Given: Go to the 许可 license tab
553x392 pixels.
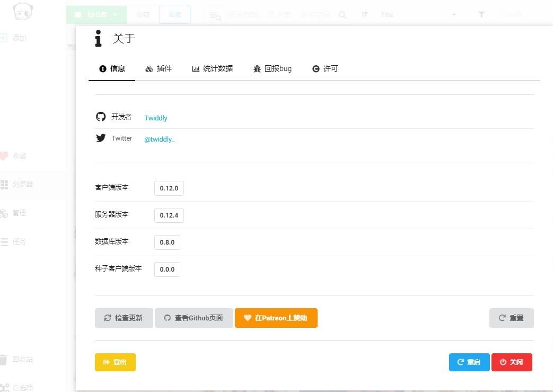Looking at the screenshot, I should 325,68.
